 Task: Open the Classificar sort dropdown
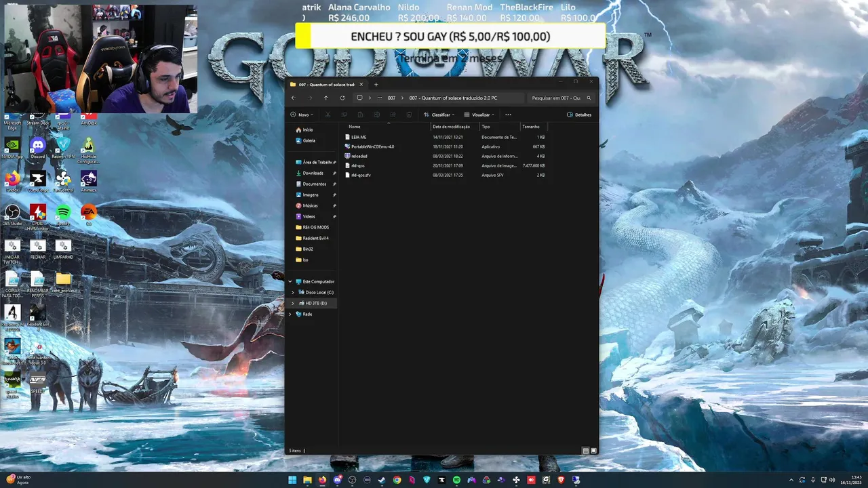[439, 115]
